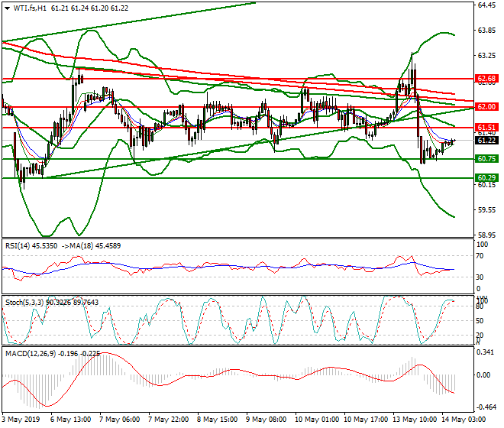
Task: Click the 59.55 price scale value
Action: point(486,210)
